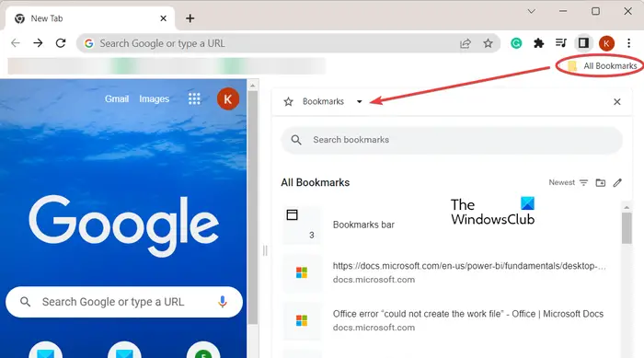Share this page icon in address bar

(x=465, y=43)
